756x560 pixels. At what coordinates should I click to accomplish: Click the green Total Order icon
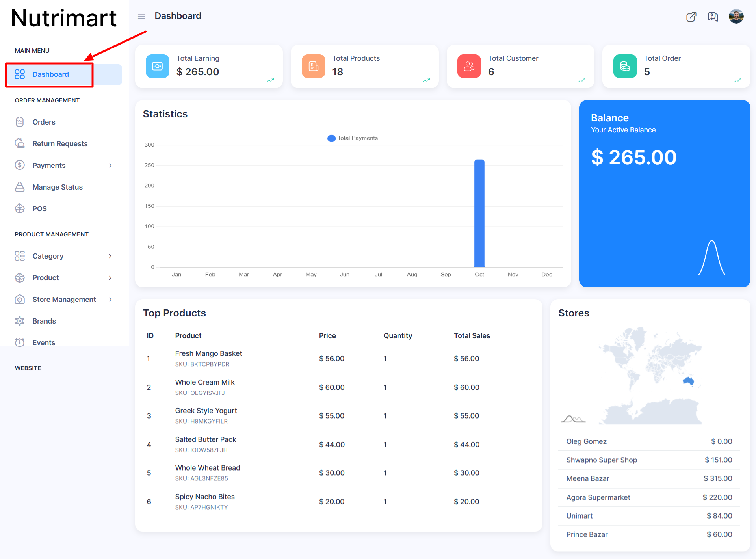pyautogui.click(x=625, y=66)
